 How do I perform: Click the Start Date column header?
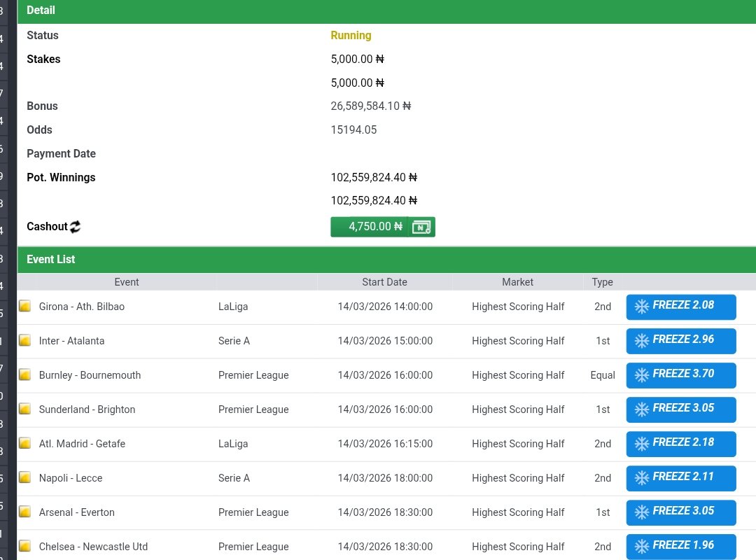click(384, 282)
